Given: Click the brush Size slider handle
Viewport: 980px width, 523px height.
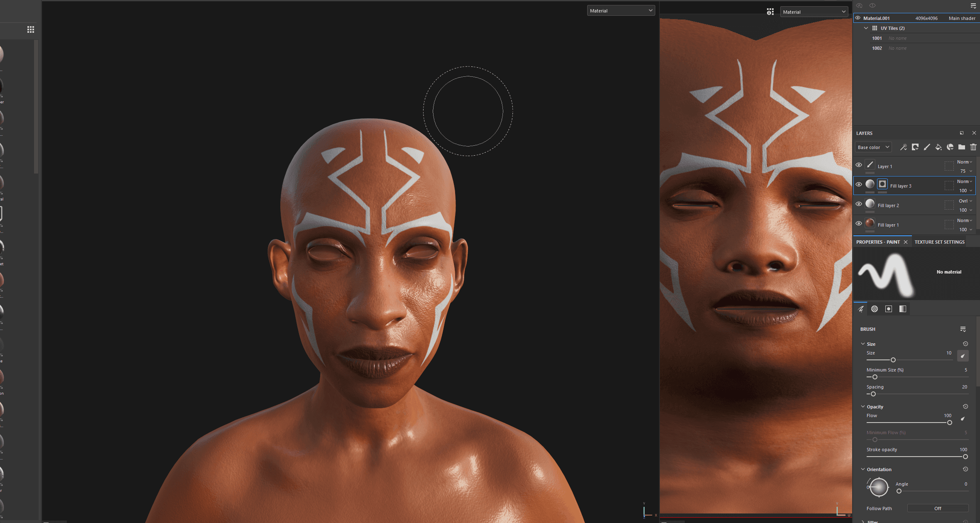Looking at the screenshot, I should pos(893,360).
